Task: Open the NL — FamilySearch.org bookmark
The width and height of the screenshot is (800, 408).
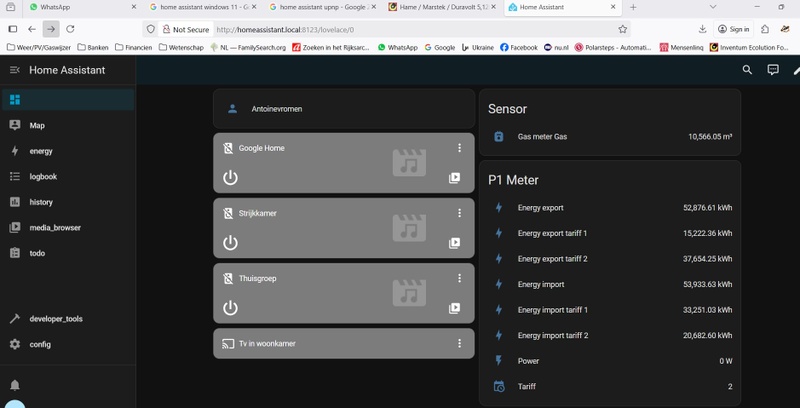Action: pyautogui.click(x=248, y=47)
